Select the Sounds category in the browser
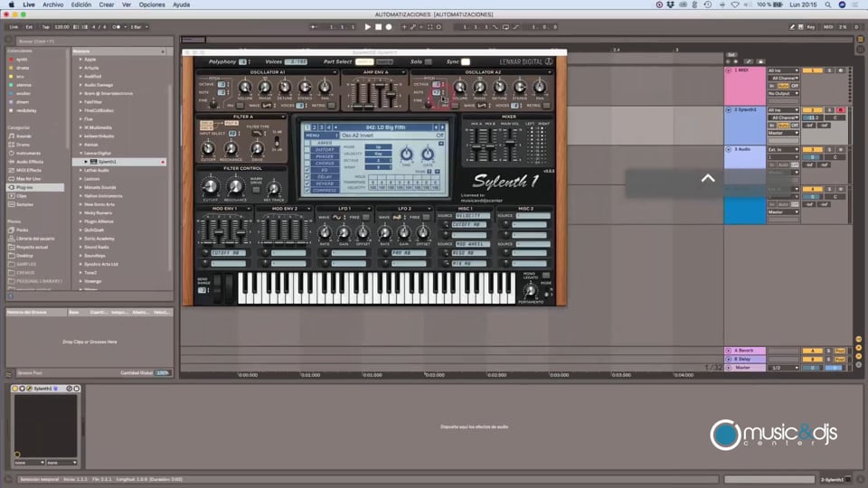The height and width of the screenshot is (488, 868). point(24,136)
